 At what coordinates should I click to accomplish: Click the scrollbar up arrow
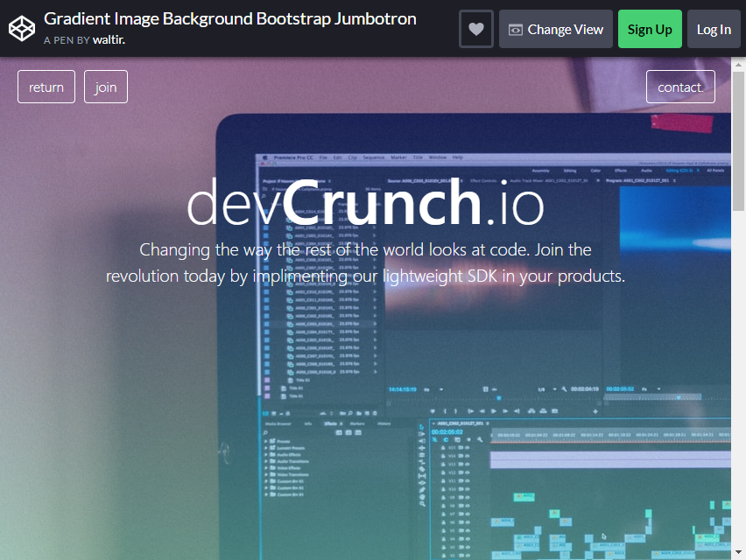click(738, 64)
